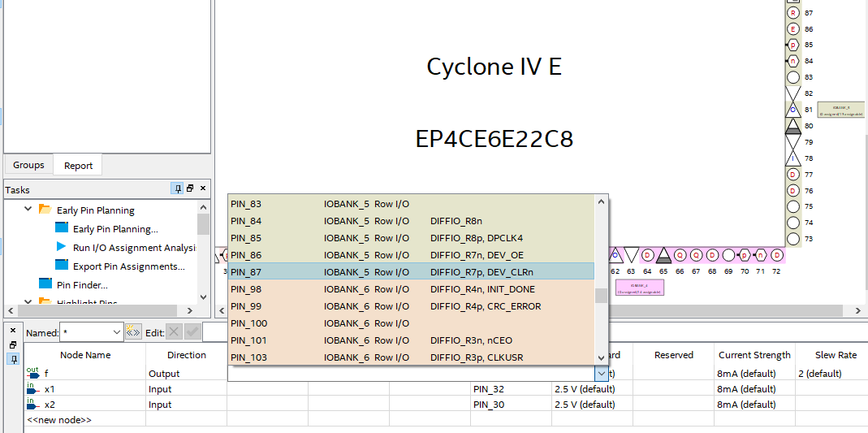This screenshot has height=433, width=868.
Task: Float the Tasks panel window
Action: tap(191, 188)
